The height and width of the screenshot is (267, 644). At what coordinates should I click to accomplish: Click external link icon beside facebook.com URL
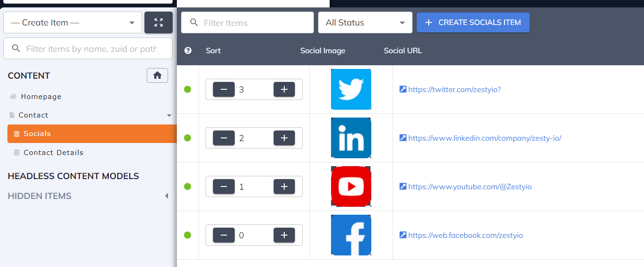[403, 235]
